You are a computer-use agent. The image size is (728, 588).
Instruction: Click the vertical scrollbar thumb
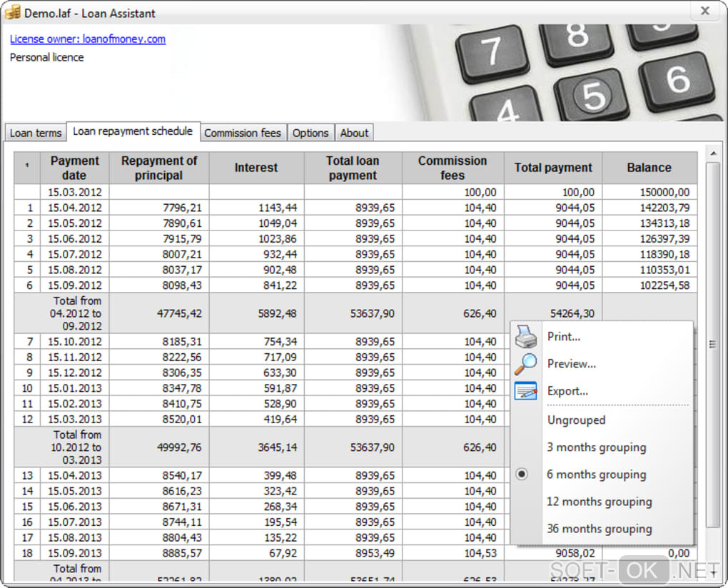pyautogui.click(x=713, y=345)
